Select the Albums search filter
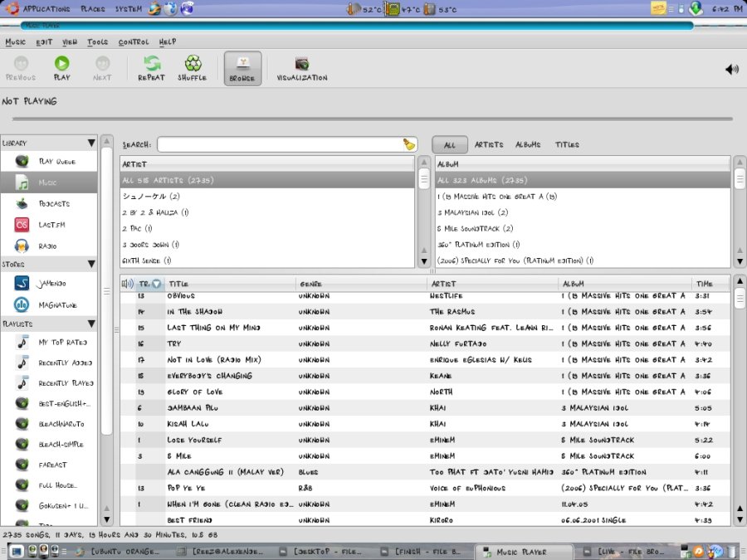This screenshot has width=747, height=560. click(x=528, y=144)
